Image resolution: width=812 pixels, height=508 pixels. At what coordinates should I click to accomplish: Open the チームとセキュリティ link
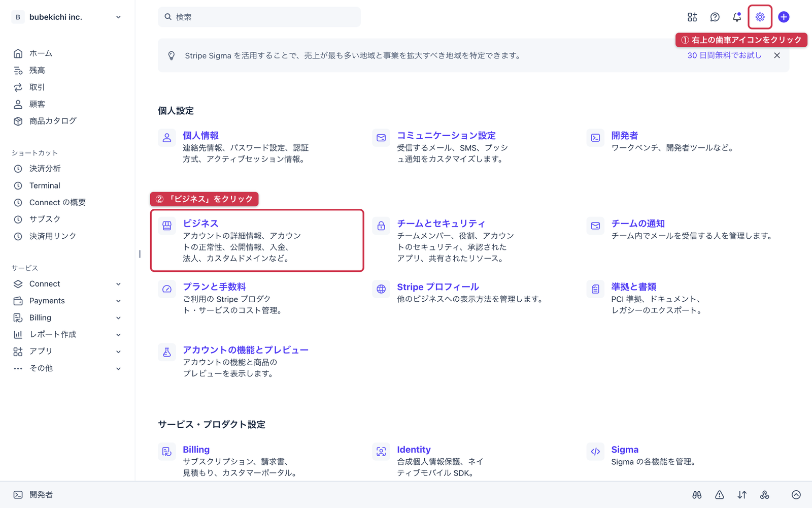[x=441, y=224]
